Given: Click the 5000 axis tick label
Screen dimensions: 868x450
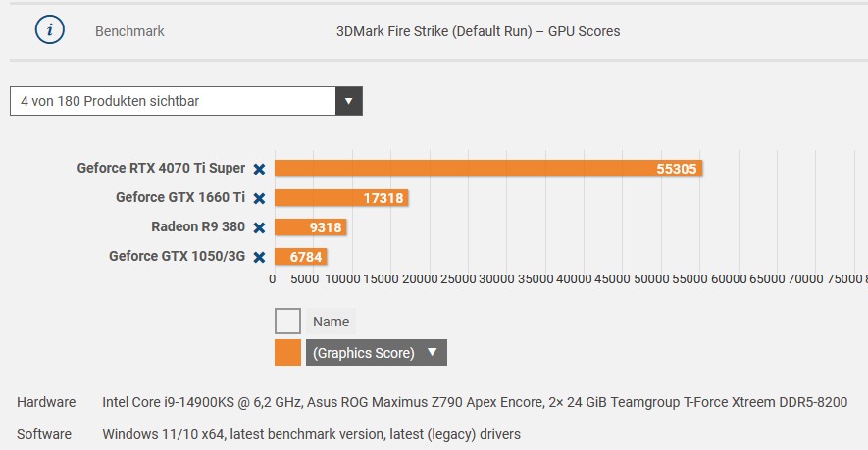Looking at the screenshot, I should coord(304,279).
